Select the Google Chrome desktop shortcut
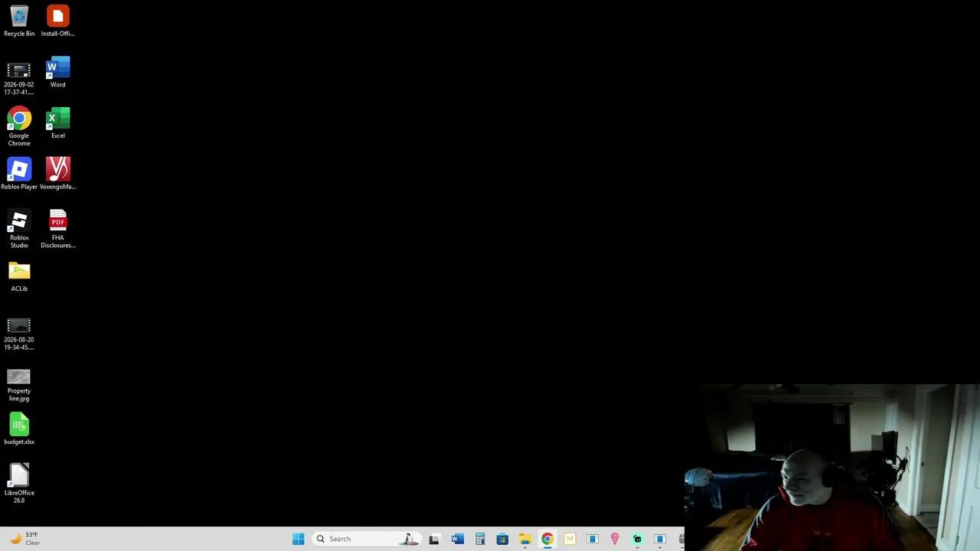The height and width of the screenshot is (551, 980). [x=19, y=127]
